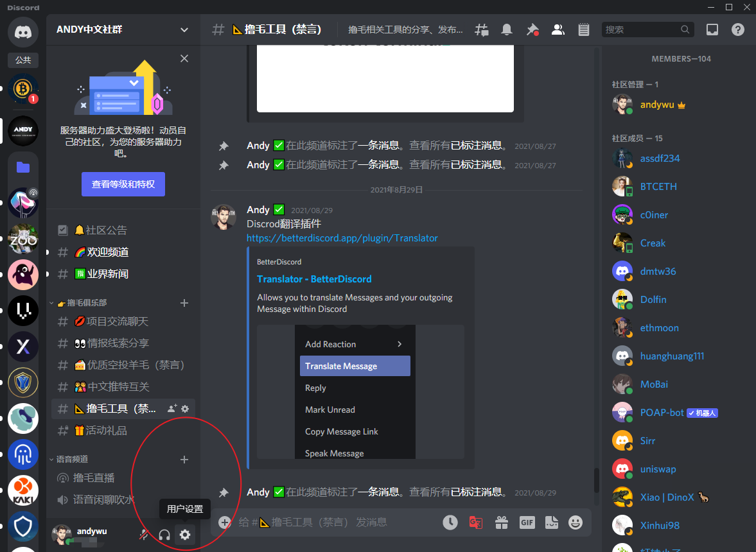This screenshot has height=552, width=756.
Task: Add a channel to 语音频道 category
Action: click(x=184, y=460)
